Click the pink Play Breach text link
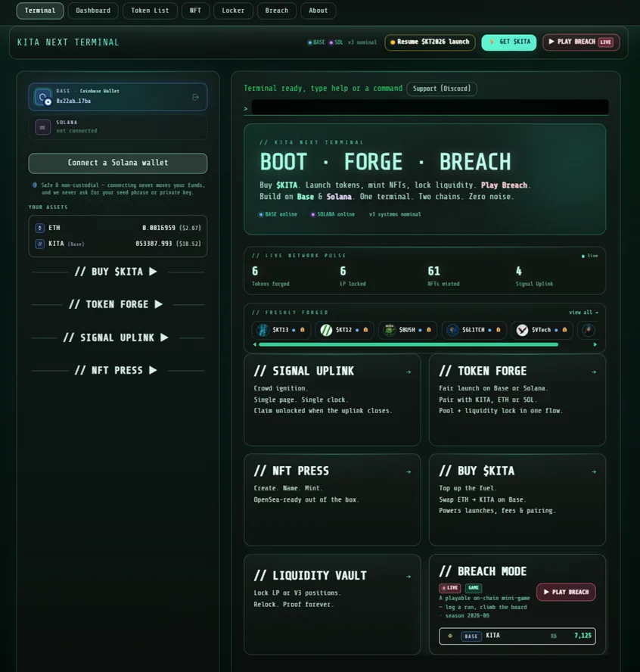 (x=504, y=185)
